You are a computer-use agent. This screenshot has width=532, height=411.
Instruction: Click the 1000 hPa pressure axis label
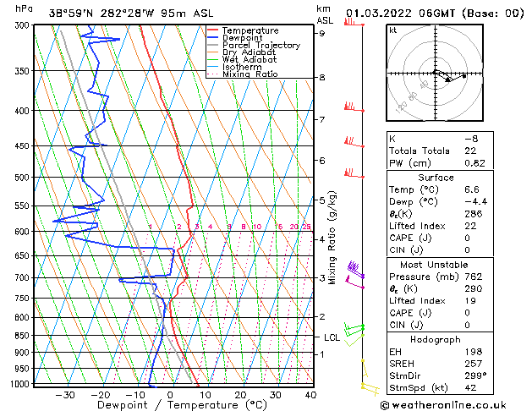click(x=19, y=384)
